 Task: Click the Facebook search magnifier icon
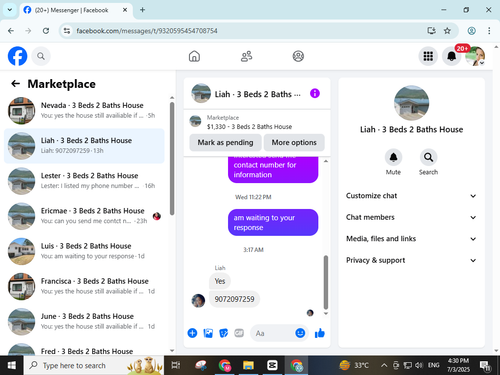41,56
